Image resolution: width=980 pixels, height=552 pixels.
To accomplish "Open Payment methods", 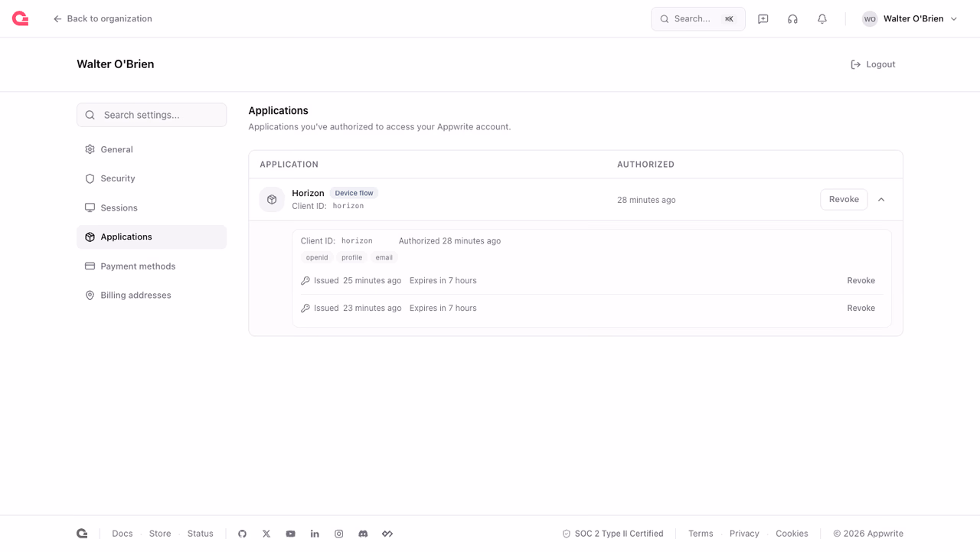I will [152, 266].
